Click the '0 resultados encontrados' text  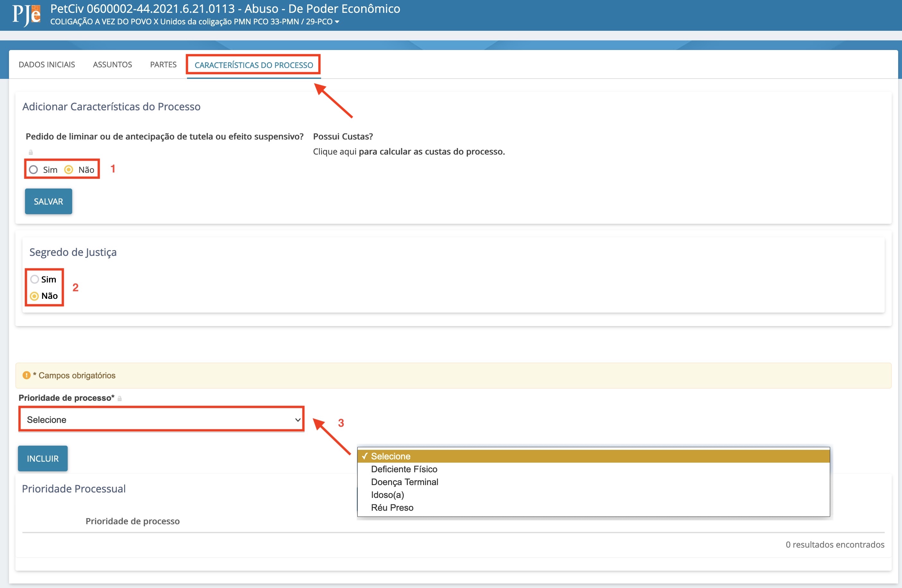tap(835, 544)
